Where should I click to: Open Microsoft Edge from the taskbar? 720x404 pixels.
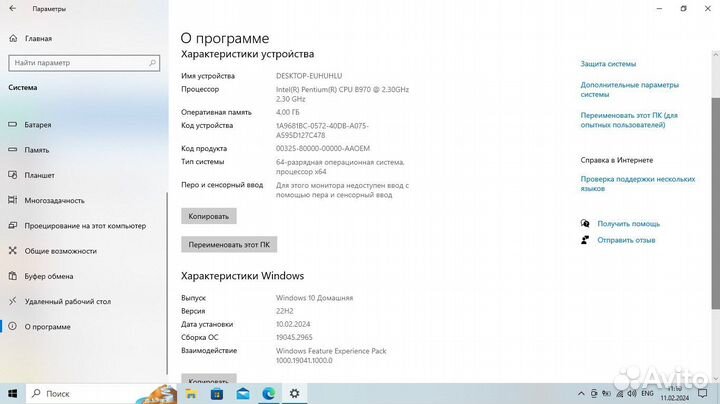[269, 393]
